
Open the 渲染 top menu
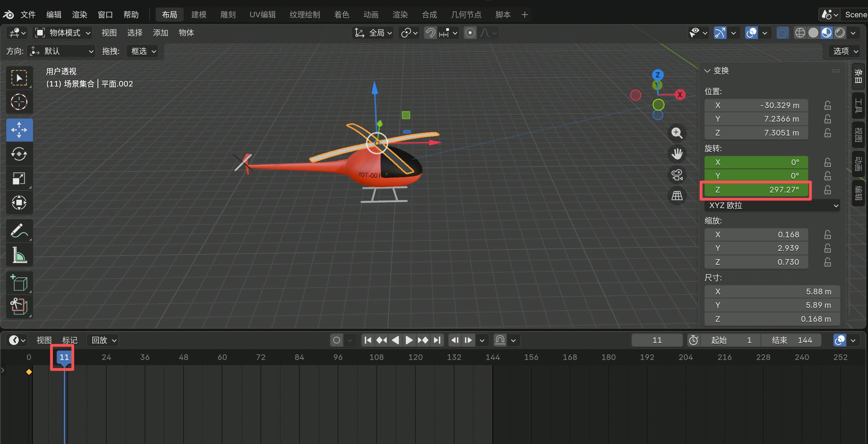tap(79, 15)
